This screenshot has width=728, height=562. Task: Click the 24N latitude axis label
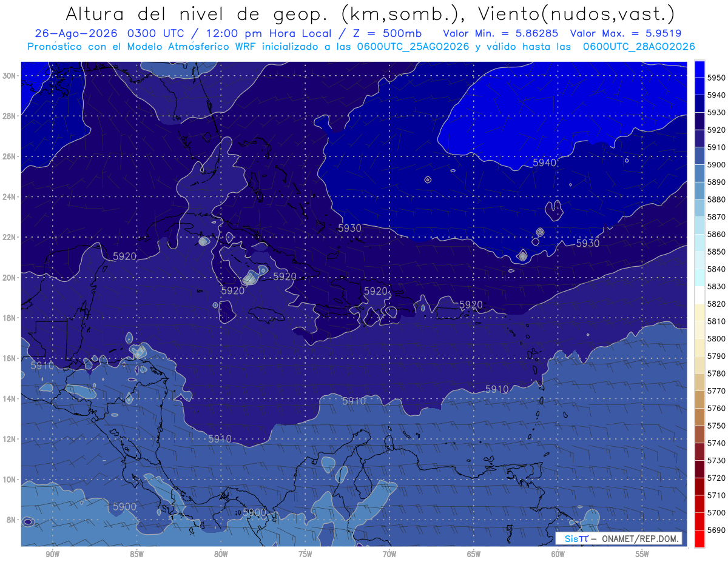[x=10, y=197]
